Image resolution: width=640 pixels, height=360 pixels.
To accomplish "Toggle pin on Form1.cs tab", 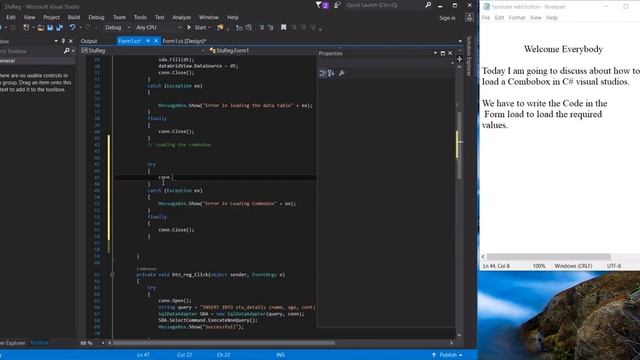I will (148, 41).
